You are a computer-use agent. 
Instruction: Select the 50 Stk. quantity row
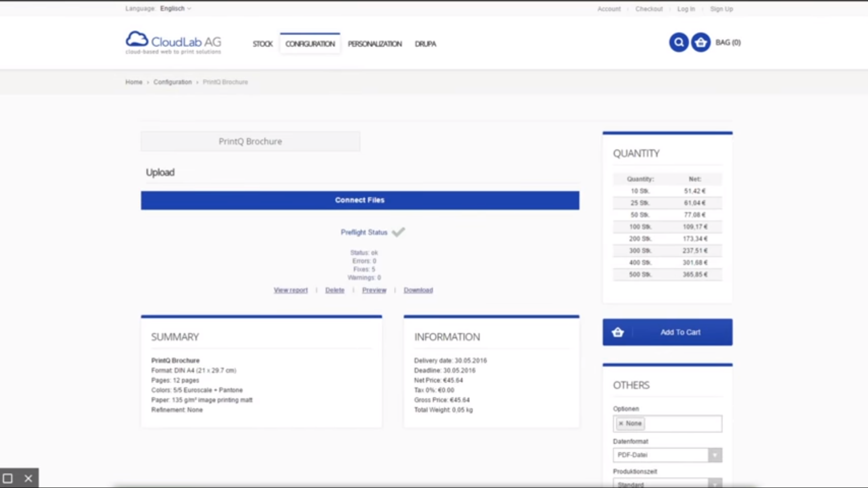click(x=667, y=215)
